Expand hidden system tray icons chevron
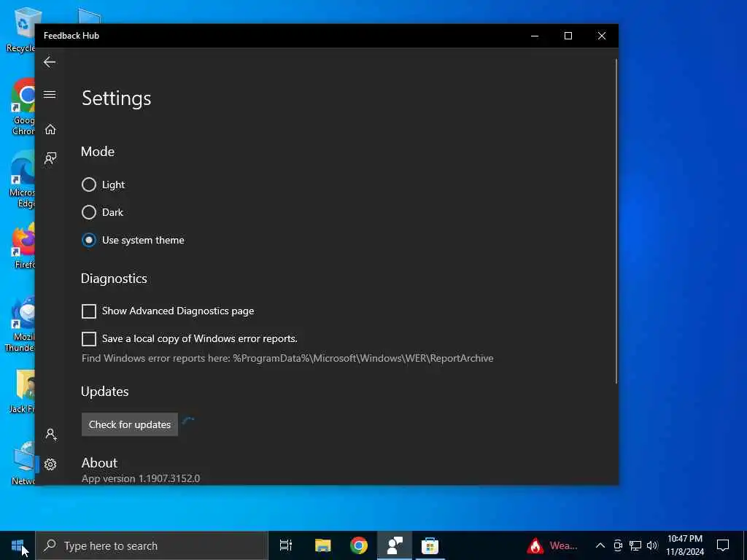The width and height of the screenshot is (747, 560). [x=600, y=545]
